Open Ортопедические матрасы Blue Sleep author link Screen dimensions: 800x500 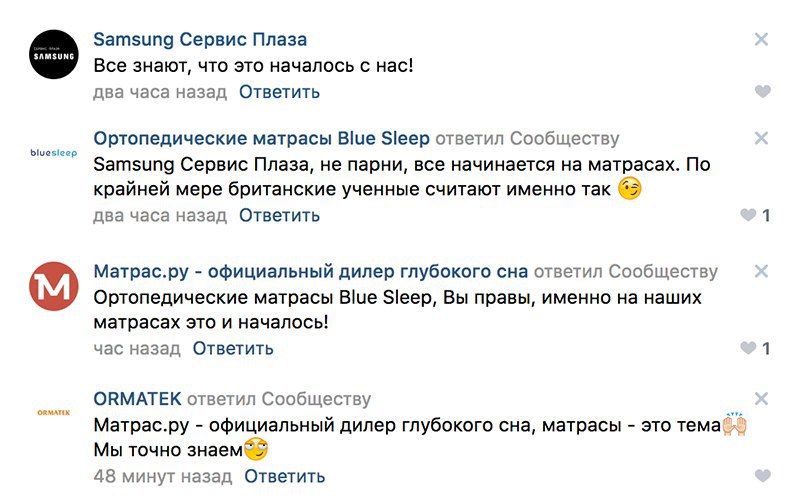(261, 138)
